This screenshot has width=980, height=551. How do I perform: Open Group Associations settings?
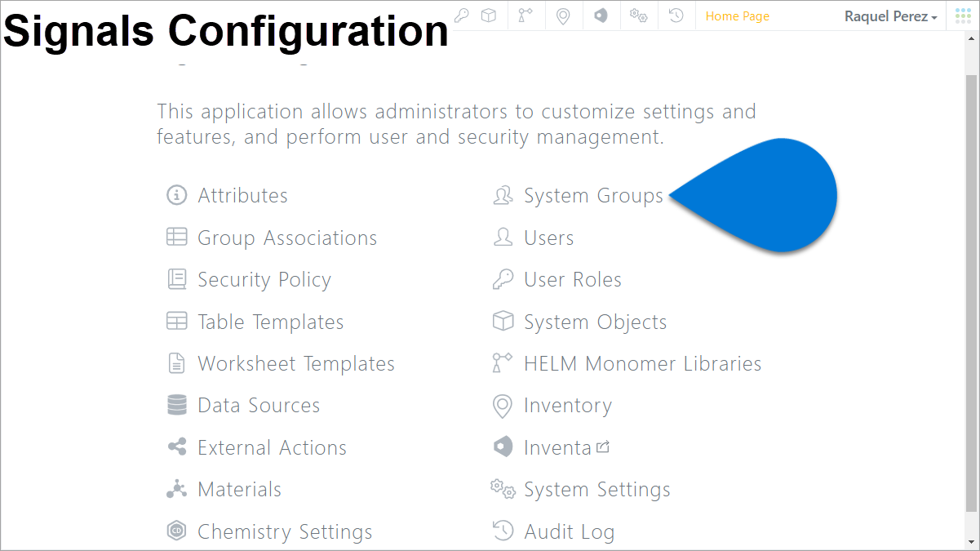[287, 238]
